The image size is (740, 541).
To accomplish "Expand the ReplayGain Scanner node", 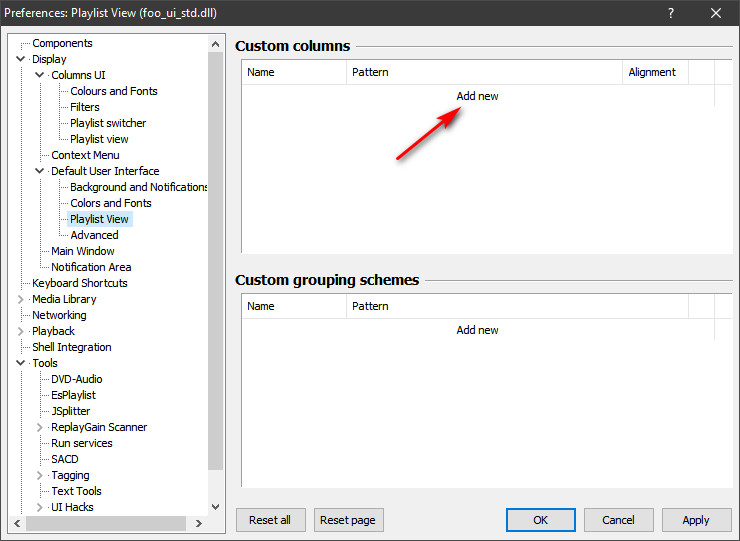I will 40,427.
